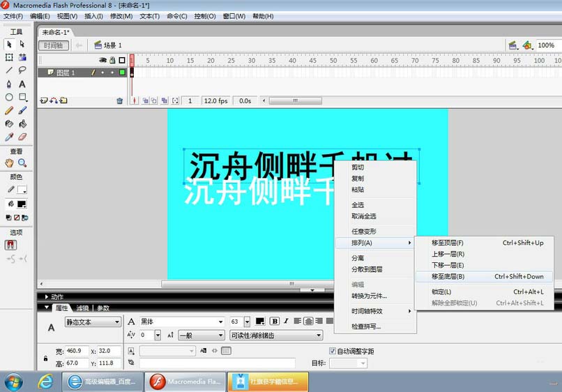Toggle lock all layers icon

pos(112,60)
